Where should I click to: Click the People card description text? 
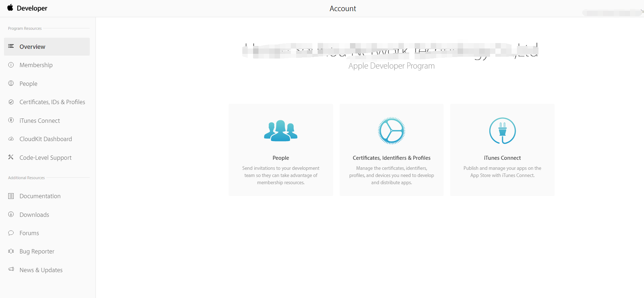pyautogui.click(x=281, y=175)
